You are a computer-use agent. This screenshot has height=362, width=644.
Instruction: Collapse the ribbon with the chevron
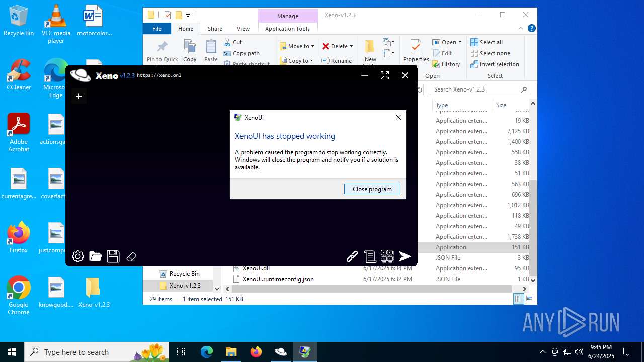click(521, 29)
